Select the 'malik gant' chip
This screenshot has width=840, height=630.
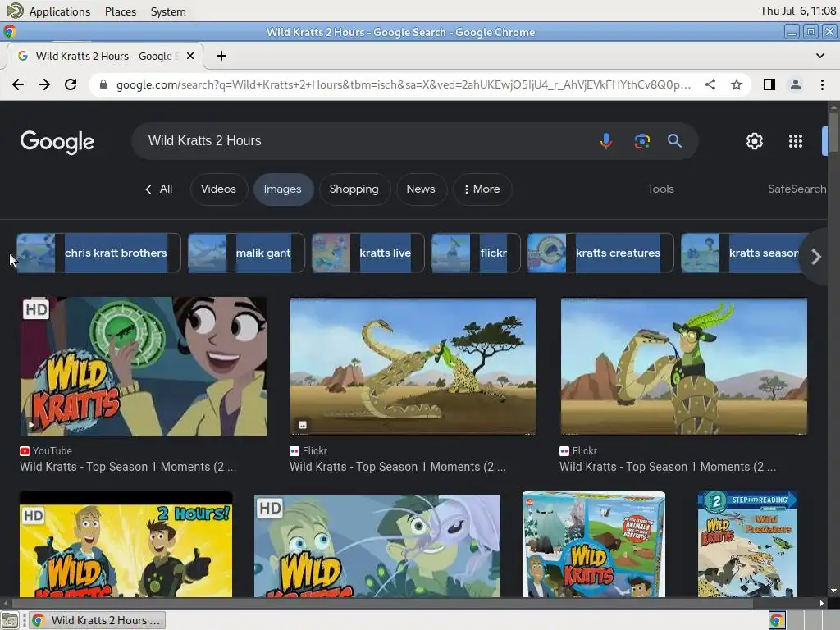[246, 253]
